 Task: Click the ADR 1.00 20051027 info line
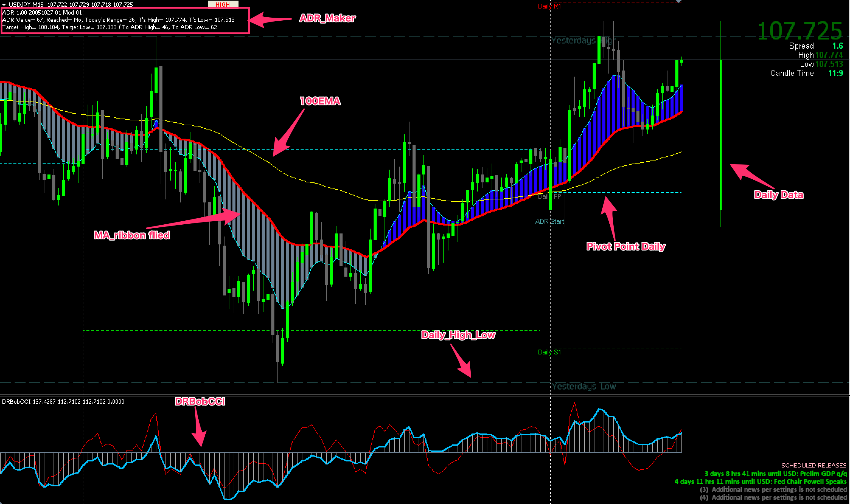[x=42, y=12]
